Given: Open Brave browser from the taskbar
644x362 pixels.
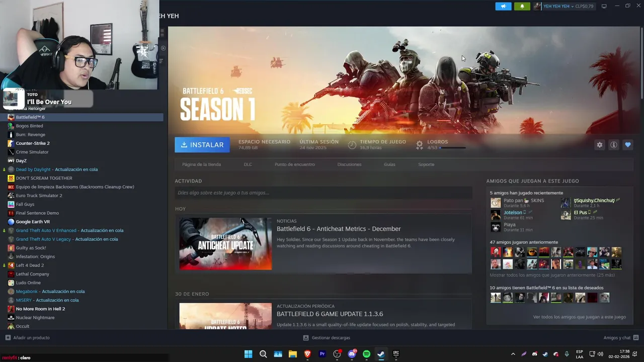Looking at the screenshot, I should tap(307, 354).
